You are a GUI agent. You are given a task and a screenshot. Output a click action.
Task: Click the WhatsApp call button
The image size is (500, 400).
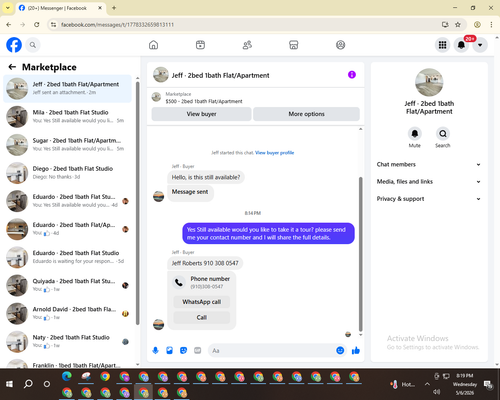point(202,302)
